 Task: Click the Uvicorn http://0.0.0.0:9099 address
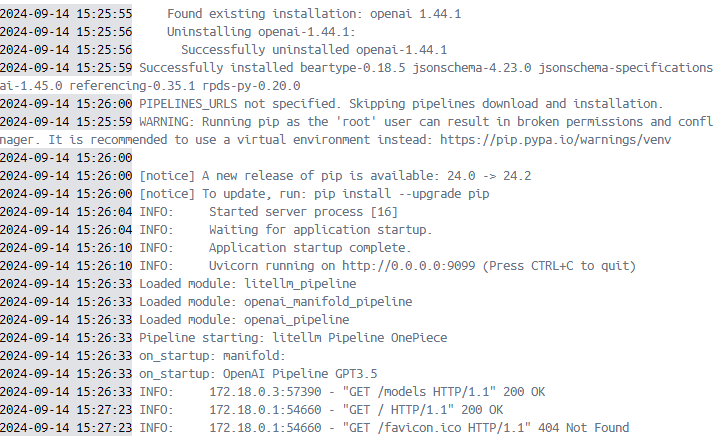(x=408, y=266)
